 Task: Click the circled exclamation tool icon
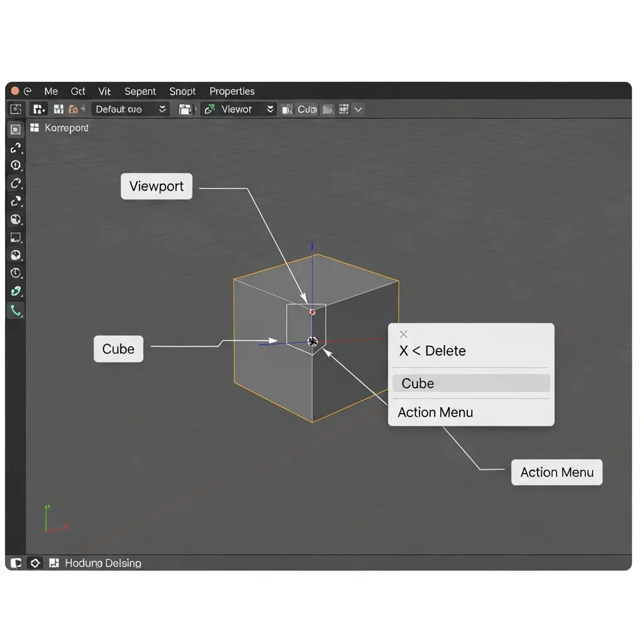(16, 165)
